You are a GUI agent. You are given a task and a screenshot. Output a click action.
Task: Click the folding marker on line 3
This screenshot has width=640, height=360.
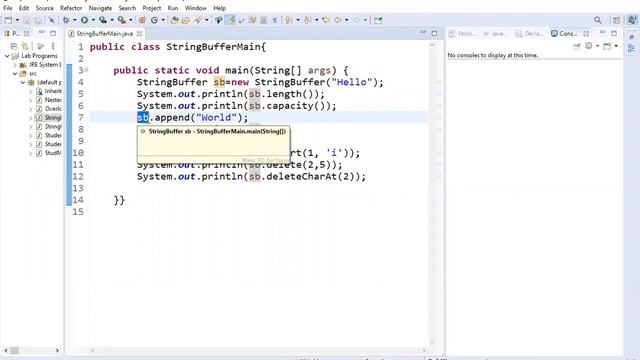(86, 70)
